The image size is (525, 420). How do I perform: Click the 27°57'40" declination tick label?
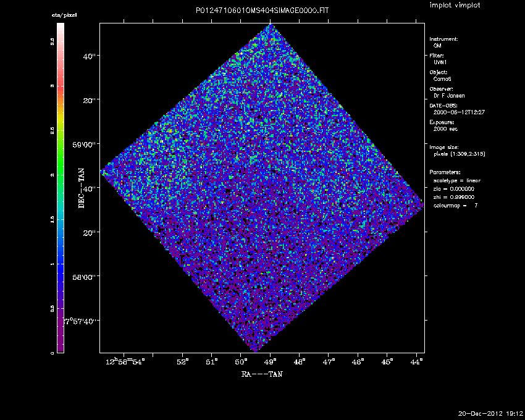[81, 321]
